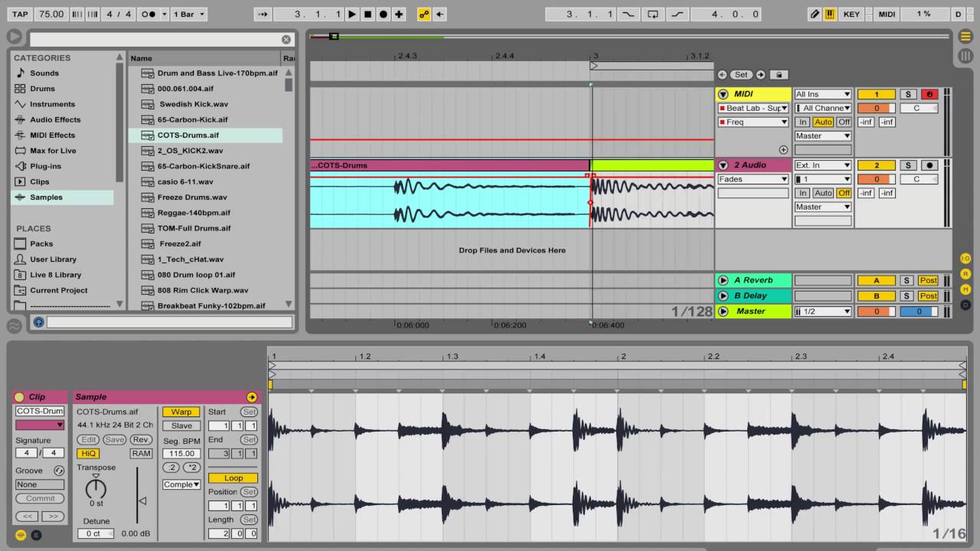
Task: Collapse the browser with the round arrow
Action: 15,36
